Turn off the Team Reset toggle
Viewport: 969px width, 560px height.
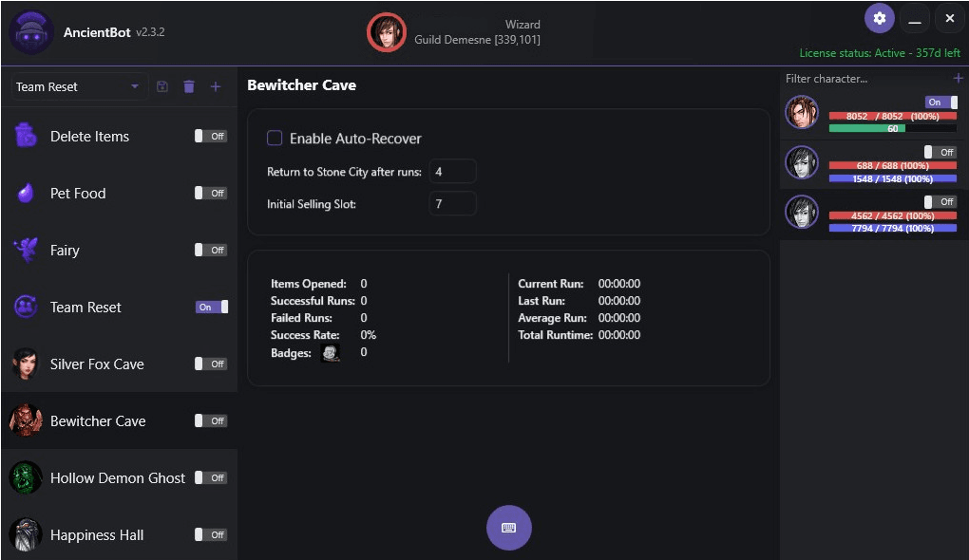tap(211, 307)
